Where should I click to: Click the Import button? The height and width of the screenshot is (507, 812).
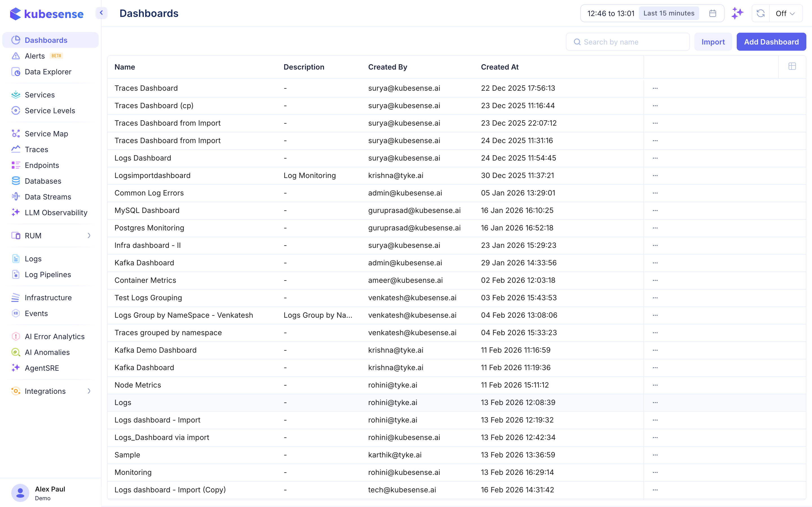coord(713,42)
